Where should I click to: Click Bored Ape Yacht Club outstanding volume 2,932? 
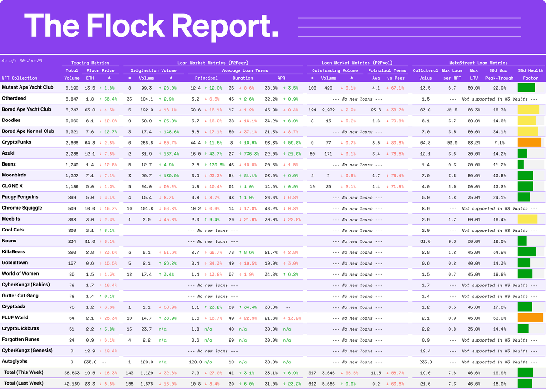click(x=328, y=110)
